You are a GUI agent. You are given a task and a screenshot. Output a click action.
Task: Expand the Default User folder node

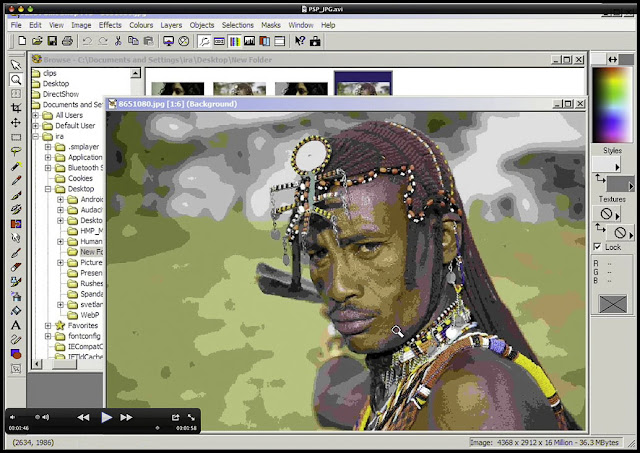[x=36, y=126]
